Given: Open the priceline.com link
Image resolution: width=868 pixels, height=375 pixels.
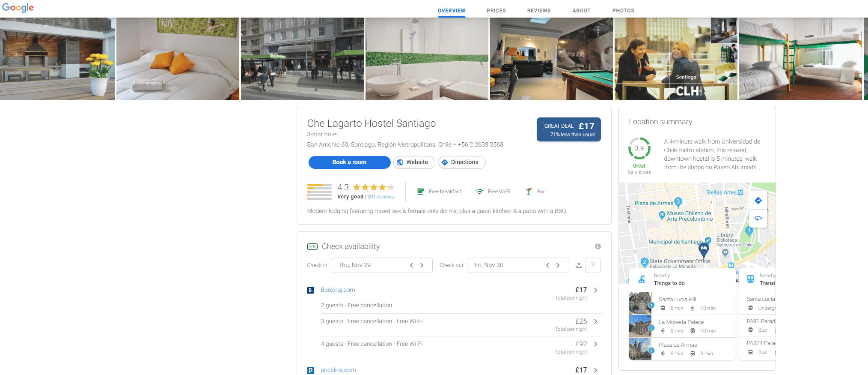Looking at the screenshot, I should click(338, 370).
